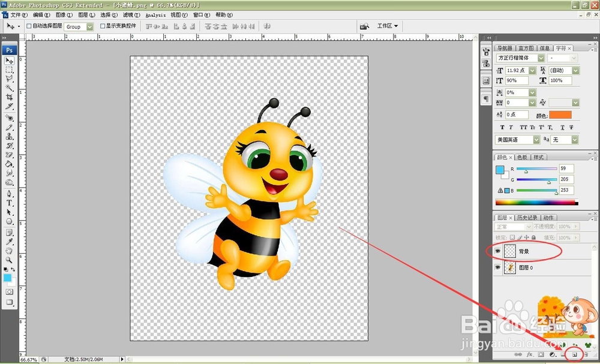
Task: Switch to the 历史记录 tab
Action: pos(527,218)
